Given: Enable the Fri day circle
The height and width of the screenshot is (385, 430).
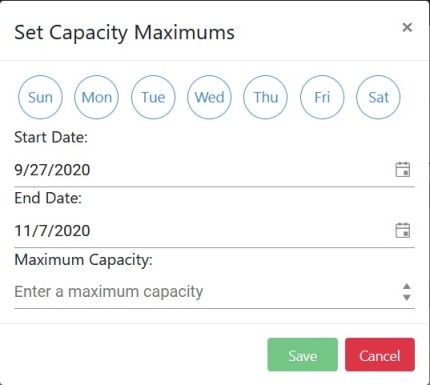Looking at the screenshot, I should click(322, 97).
